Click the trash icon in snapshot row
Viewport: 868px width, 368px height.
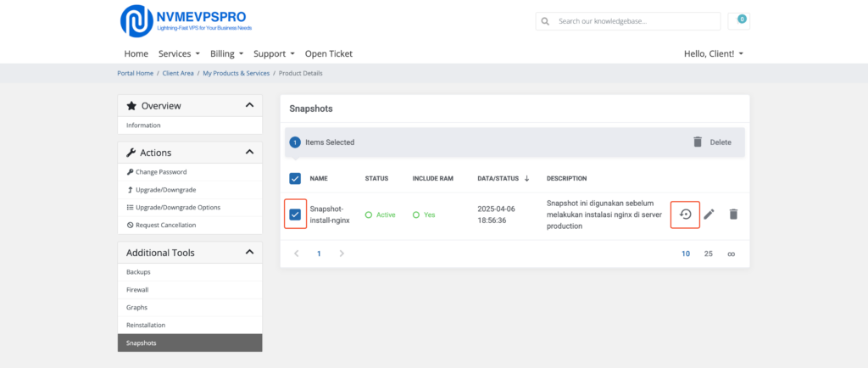[733, 215]
